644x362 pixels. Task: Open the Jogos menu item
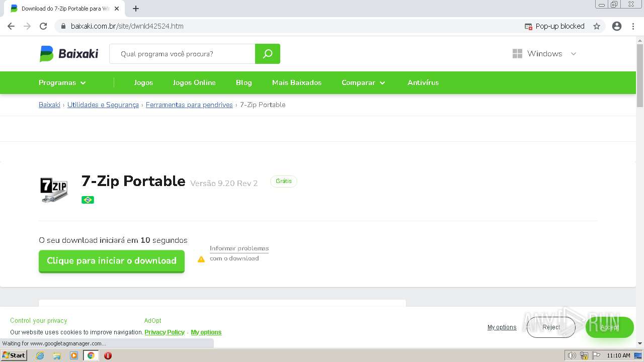pyautogui.click(x=143, y=82)
